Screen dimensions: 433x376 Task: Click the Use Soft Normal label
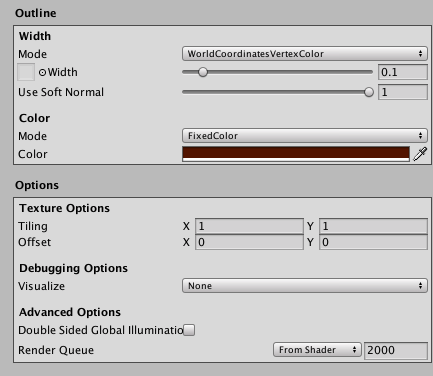(x=61, y=92)
